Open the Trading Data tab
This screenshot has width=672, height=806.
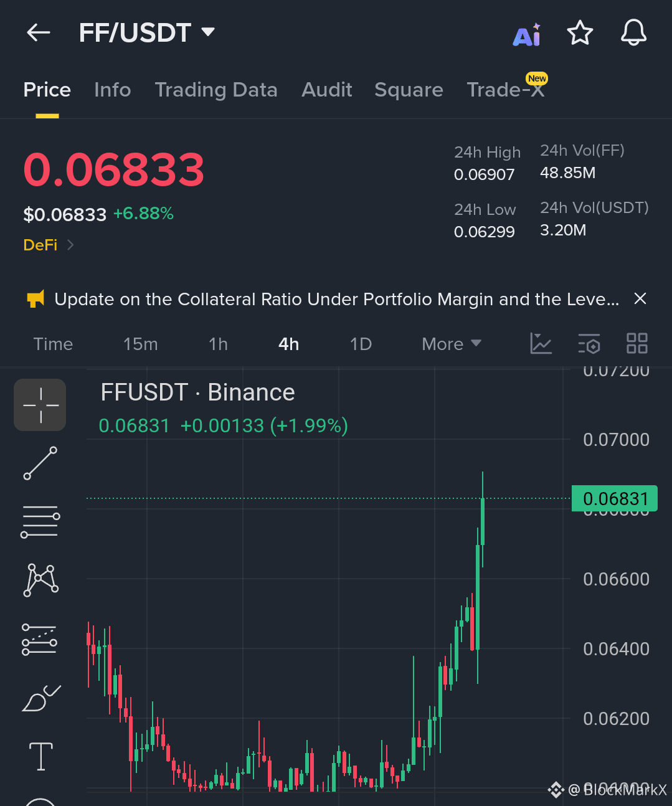[x=216, y=90]
